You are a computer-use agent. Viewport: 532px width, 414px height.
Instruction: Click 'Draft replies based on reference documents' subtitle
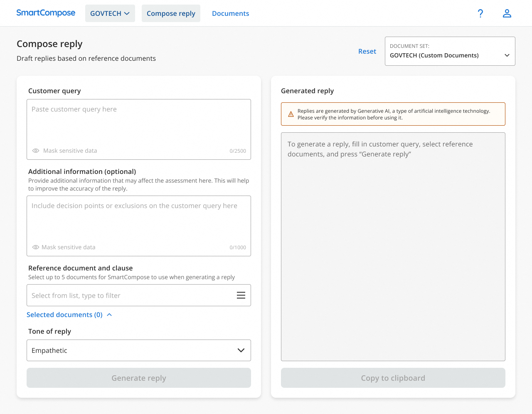point(86,58)
